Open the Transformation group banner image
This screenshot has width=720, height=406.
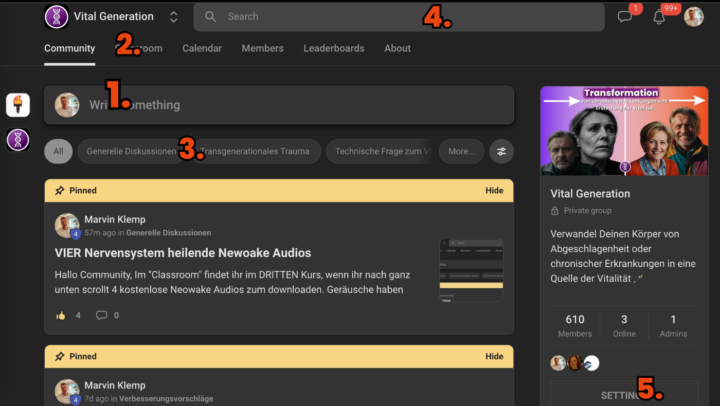click(624, 130)
